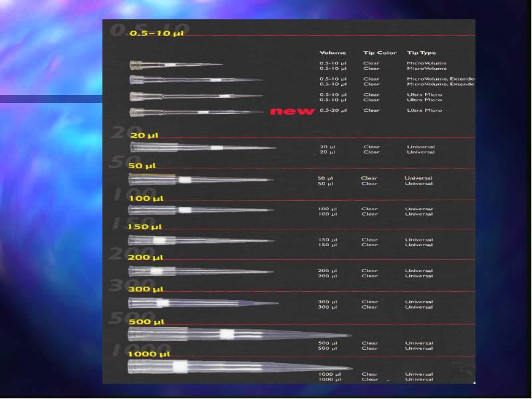Click the Volume column header
The height and width of the screenshot is (399, 532).
(x=333, y=53)
